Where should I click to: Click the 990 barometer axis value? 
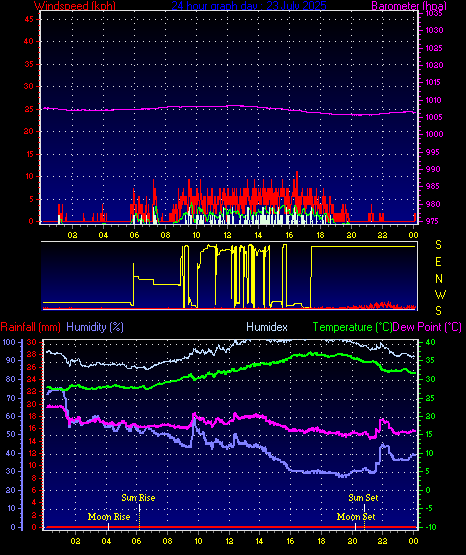[433, 169]
